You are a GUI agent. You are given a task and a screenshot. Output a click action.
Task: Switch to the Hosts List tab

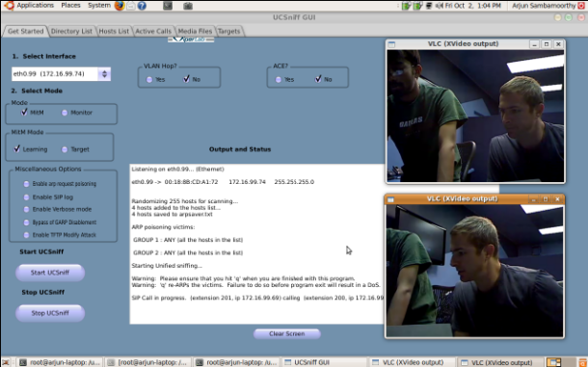click(114, 31)
